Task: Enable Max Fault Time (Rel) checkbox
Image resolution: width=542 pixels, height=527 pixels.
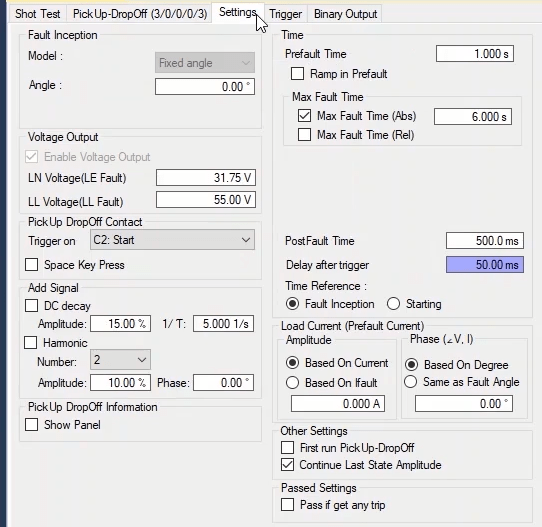Action: point(304,135)
